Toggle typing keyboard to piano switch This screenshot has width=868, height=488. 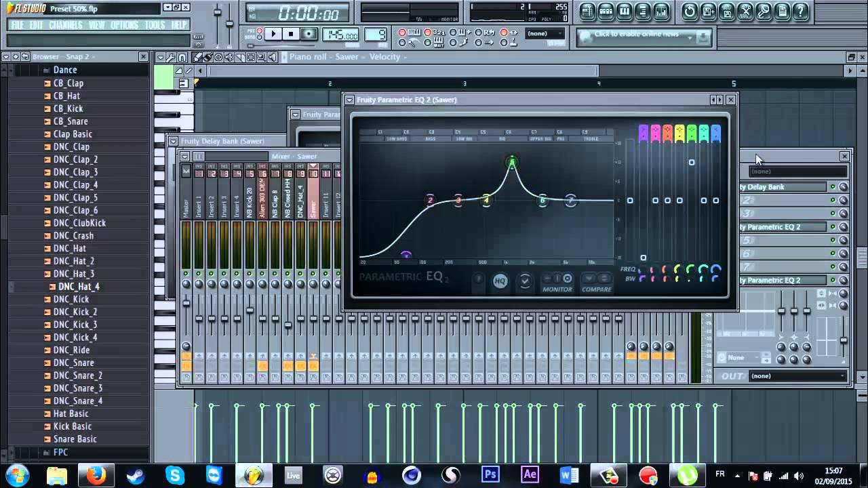pyautogui.click(x=402, y=33)
